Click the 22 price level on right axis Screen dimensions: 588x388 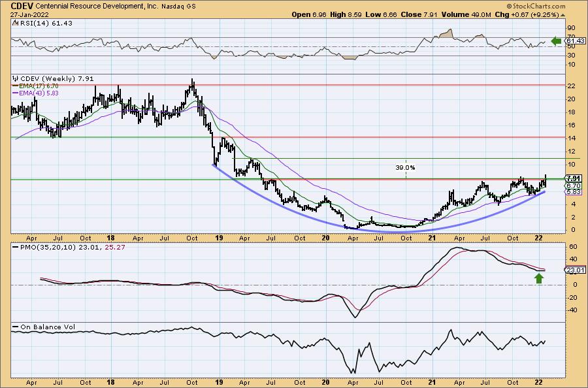point(572,86)
